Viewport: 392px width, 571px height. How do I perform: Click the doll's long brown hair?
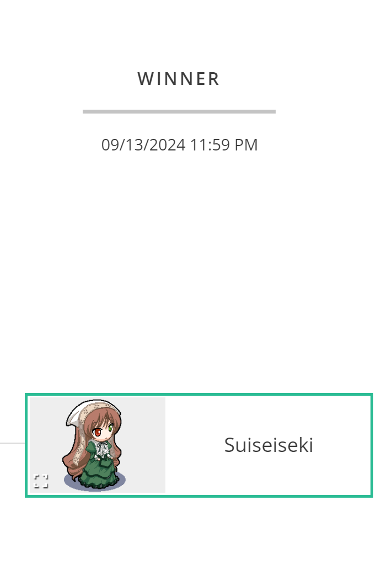(71, 461)
